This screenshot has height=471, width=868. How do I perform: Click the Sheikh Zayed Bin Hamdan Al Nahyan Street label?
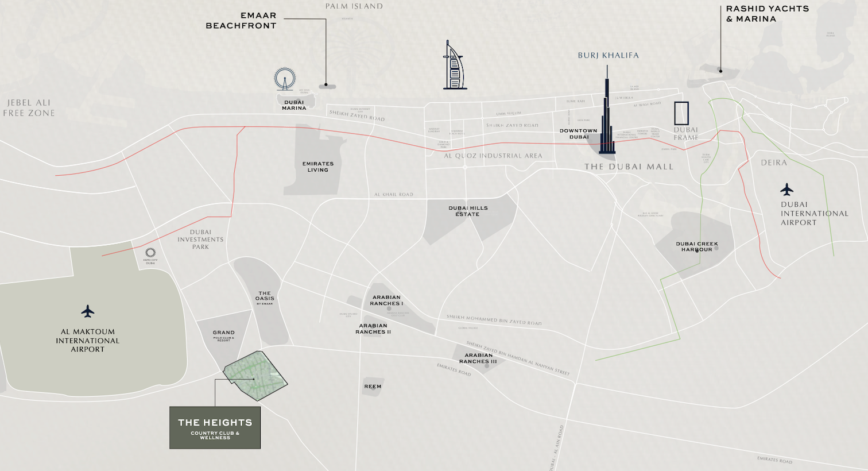pos(518,358)
